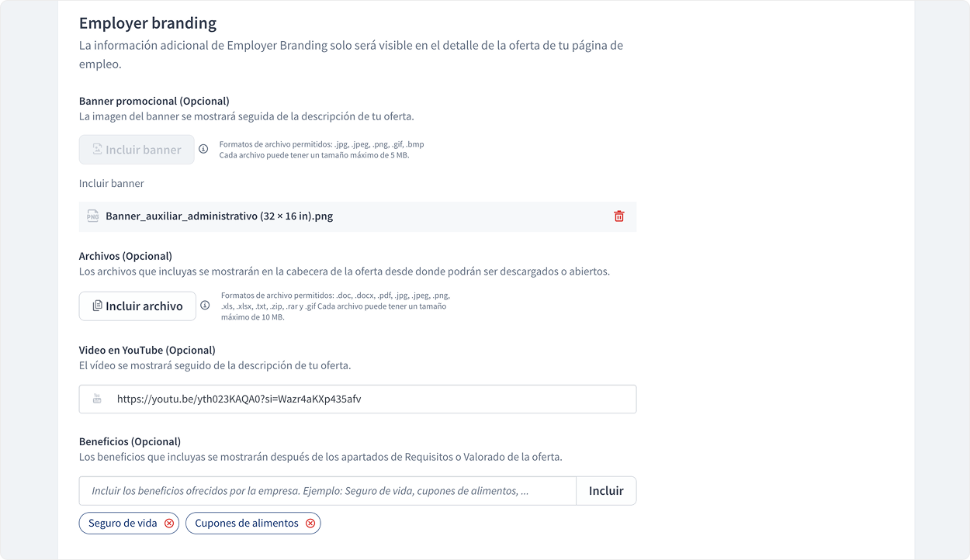The width and height of the screenshot is (970, 560).
Task: Click the Video en YouTube (Opcional) label
Action: click(x=147, y=350)
